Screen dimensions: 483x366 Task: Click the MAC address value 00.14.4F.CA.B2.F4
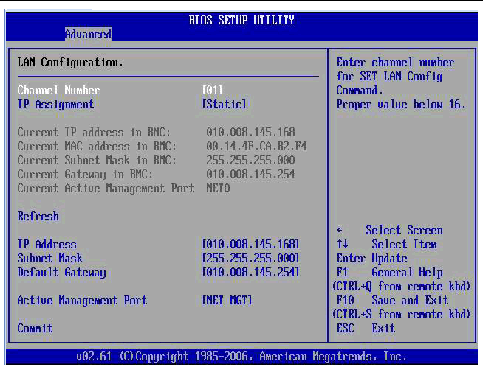click(256, 146)
